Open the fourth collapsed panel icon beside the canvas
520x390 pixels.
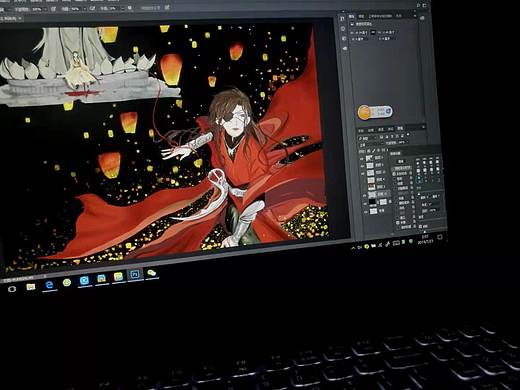pos(345,48)
